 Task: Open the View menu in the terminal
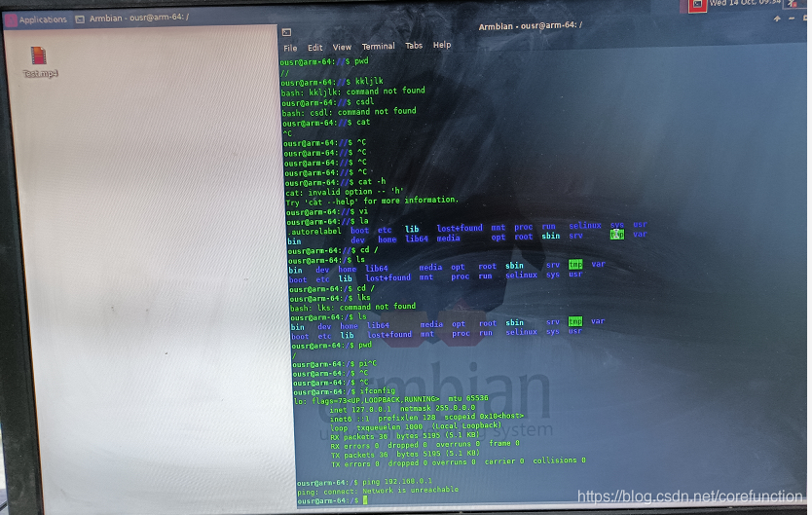342,47
